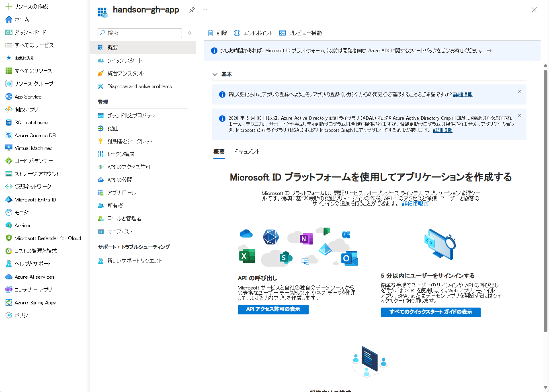
Task: Follow the feedback banner arrow
Action: pos(489,51)
